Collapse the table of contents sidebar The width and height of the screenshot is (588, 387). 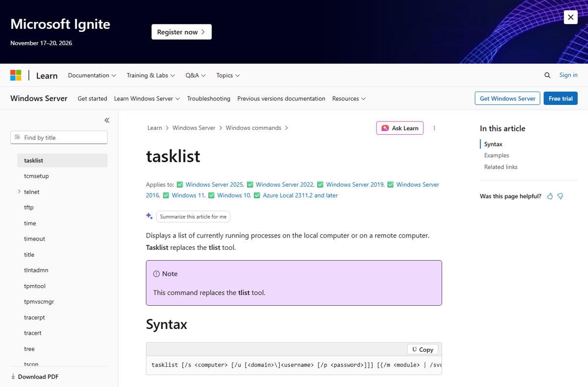click(107, 120)
